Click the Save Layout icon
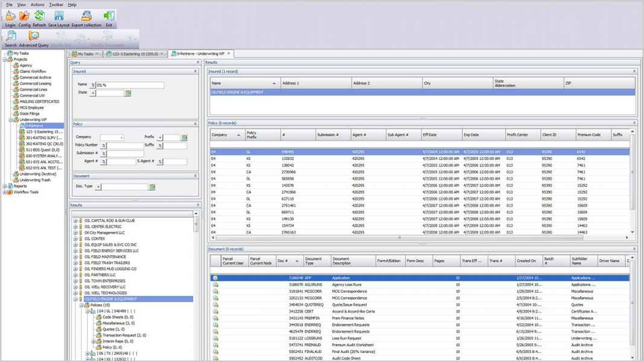 click(59, 16)
